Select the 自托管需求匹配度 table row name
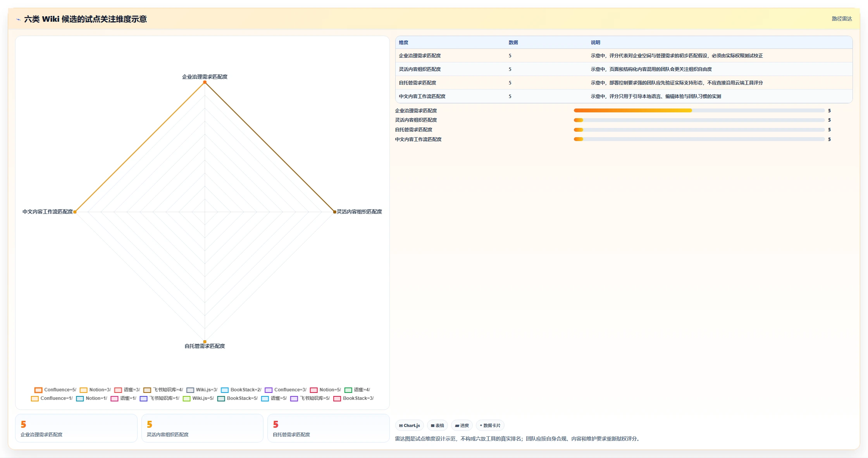 (417, 83)
